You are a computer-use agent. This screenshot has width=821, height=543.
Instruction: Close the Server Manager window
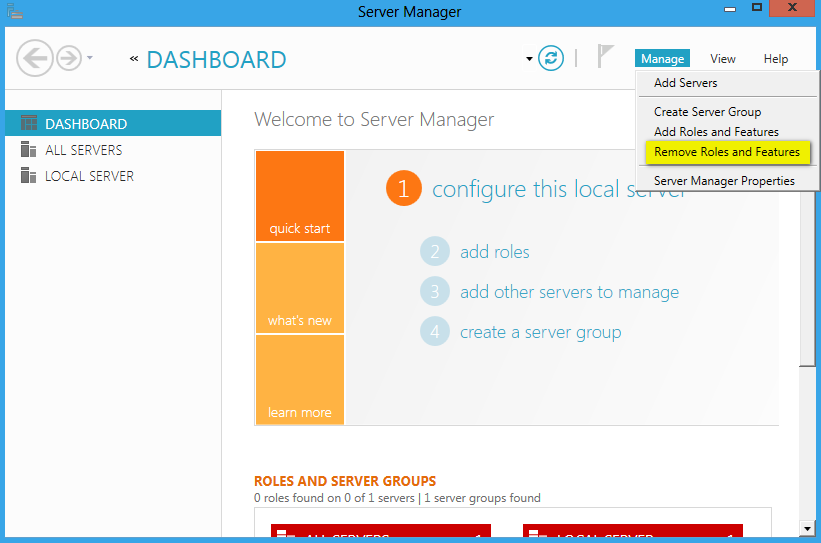pyautogui.click(x=792, y=8)
